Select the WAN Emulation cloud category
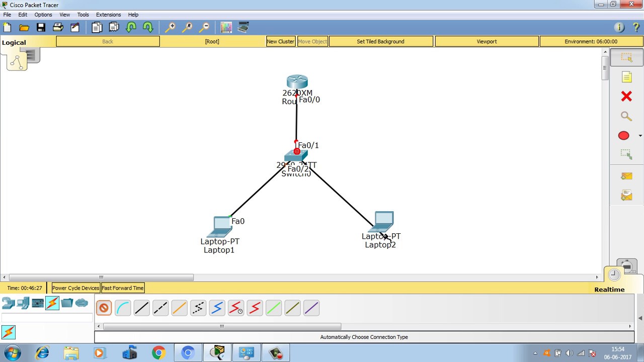The height and width of the screenshot is (362, 644). coord(82,303)
